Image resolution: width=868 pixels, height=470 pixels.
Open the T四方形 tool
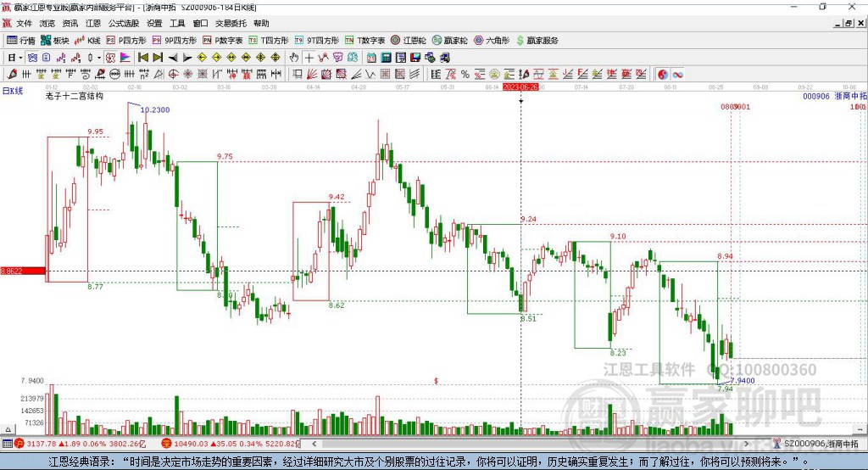click(x=269, y=41)
